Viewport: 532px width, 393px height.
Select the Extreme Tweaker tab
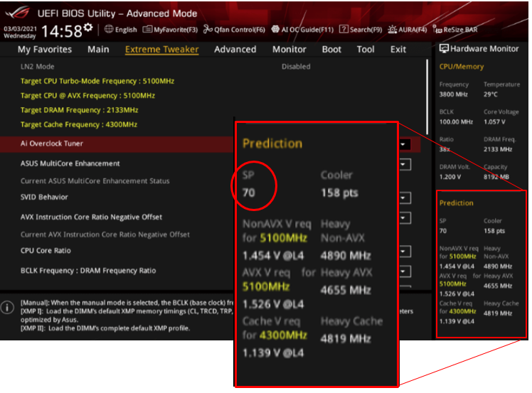pos(162,50)
